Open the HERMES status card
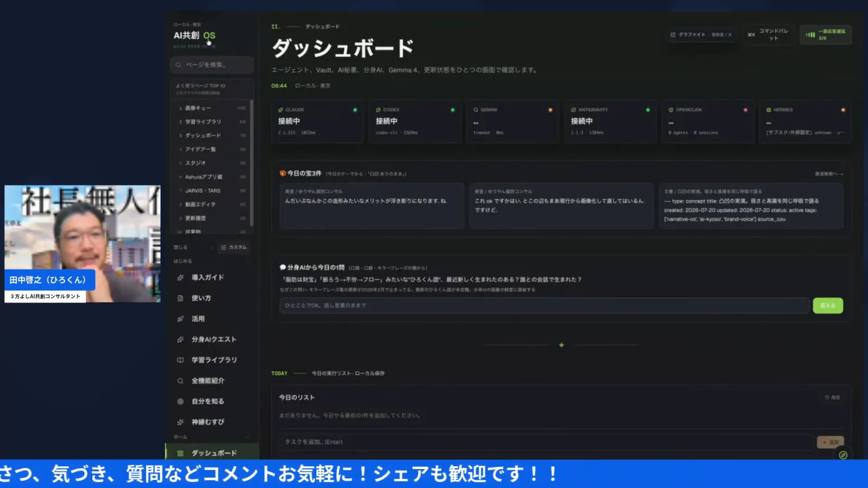This screenshot has height=488, width=868. [806, 122]
